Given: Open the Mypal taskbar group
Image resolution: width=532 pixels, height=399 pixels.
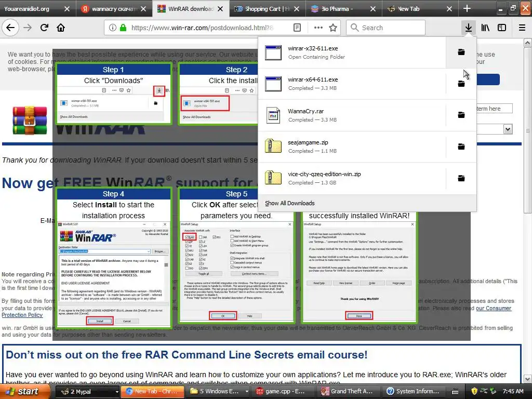Looking at the screenshot, I should (x=85, y=391).
